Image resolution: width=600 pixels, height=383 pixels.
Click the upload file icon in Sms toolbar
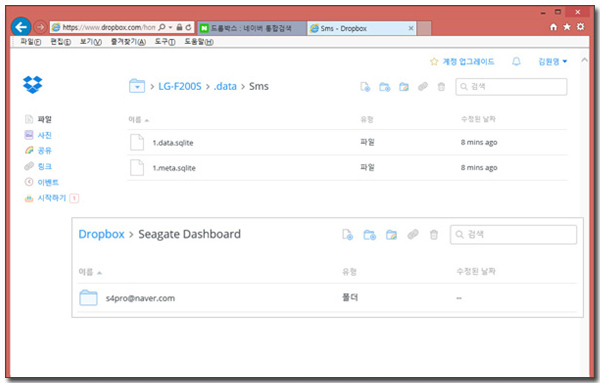(x=365, y=87)
